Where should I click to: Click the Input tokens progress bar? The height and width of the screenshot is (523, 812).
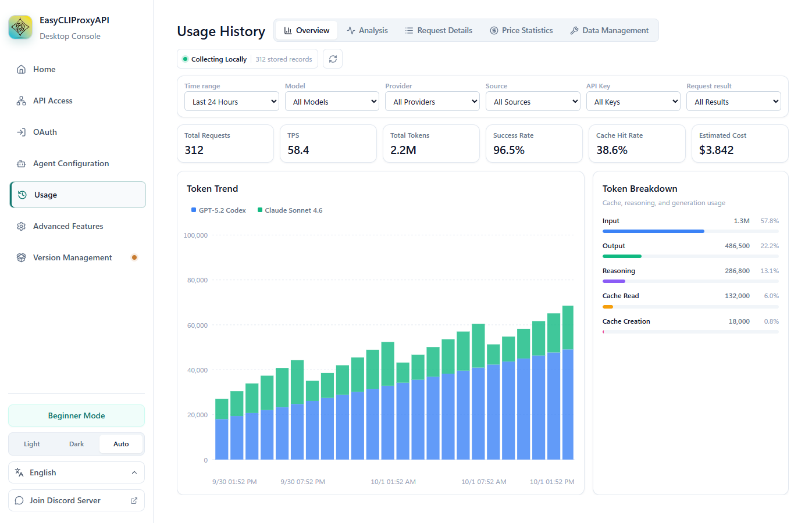[x=690, y=231]
